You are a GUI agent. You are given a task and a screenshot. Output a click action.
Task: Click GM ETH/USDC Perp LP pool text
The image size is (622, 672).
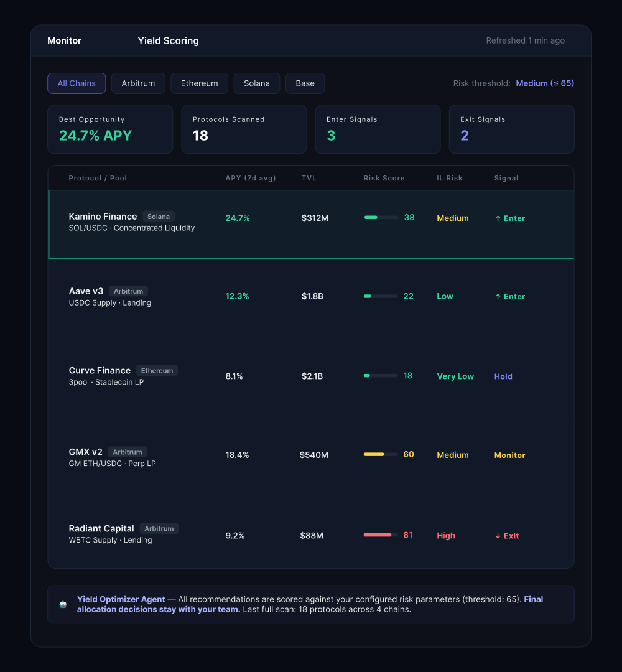click(112, 464)
